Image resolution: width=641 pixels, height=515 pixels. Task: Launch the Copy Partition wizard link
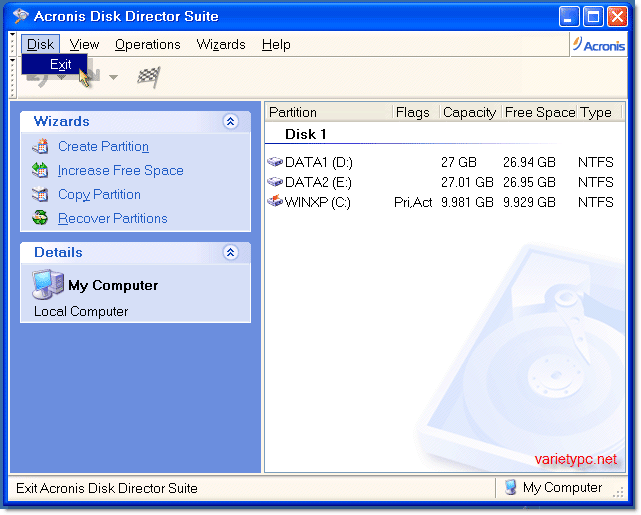[x=99, y=195]
